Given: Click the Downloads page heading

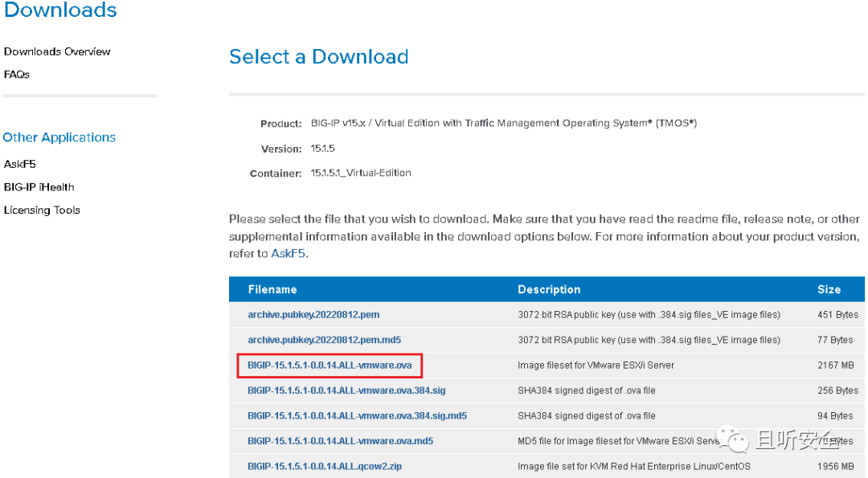Looking at the screenshot, I should point(60,10).
